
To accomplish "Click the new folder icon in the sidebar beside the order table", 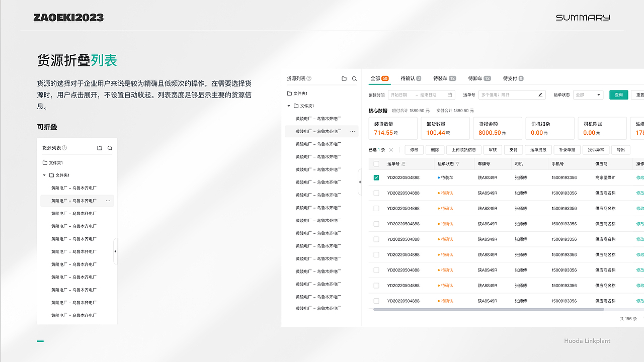I will pos(344,78).
